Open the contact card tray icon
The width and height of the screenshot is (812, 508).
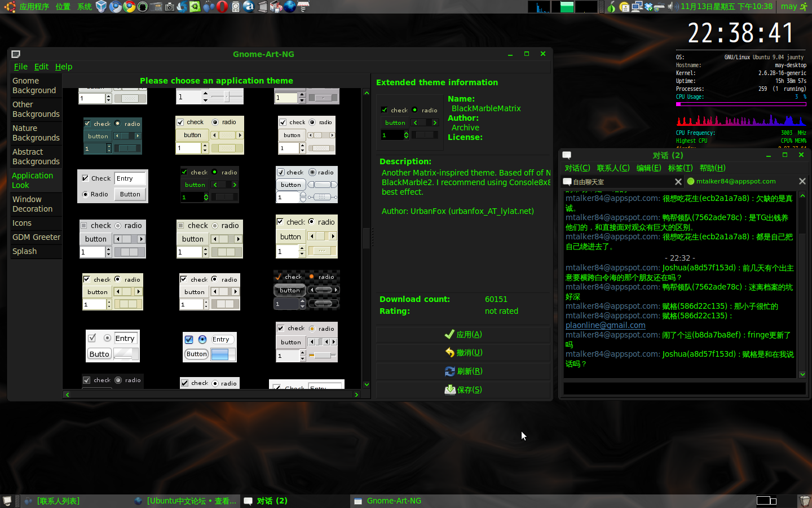pos(624,7)
